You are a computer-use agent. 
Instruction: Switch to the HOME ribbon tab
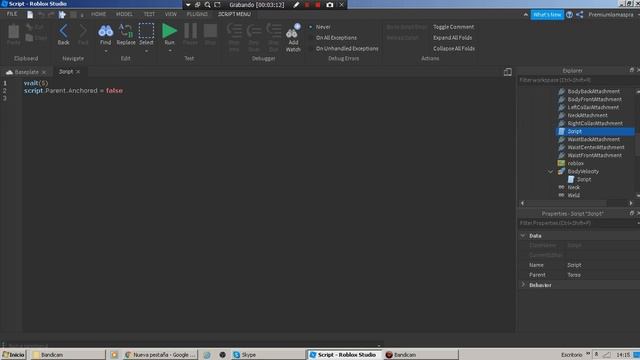click(x=98, y=14)
